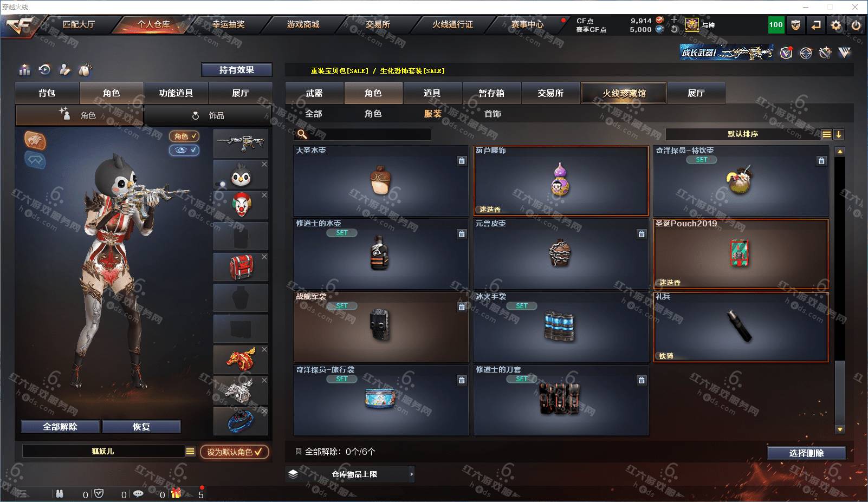Check 设为默认角色 option
The width and height of the screenshot is (868, 502).
click(234, 452)
